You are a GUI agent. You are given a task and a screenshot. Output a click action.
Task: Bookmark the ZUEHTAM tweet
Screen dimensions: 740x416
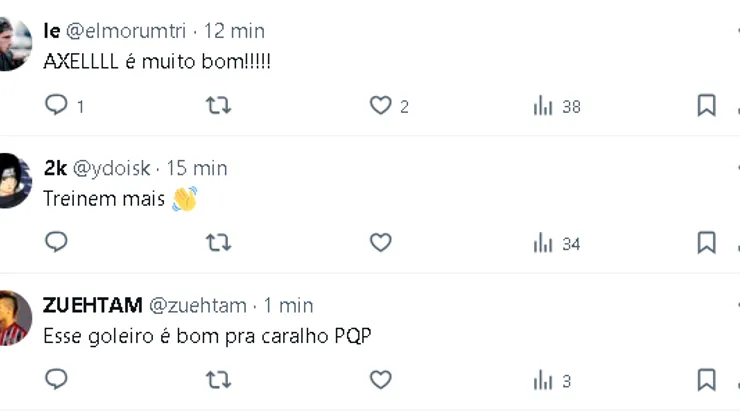click(706, 379)
